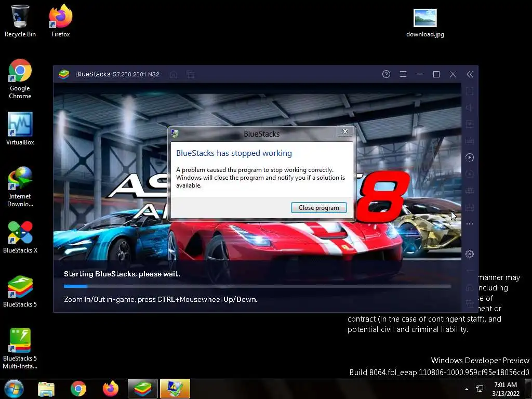Open Firefox from the taskbar

(x=110, y=389)
